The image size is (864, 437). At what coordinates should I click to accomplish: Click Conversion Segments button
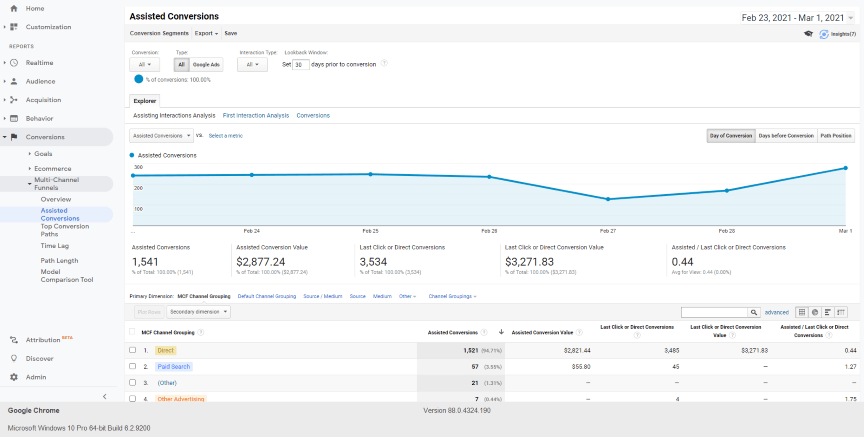click(x=159, y=33)
